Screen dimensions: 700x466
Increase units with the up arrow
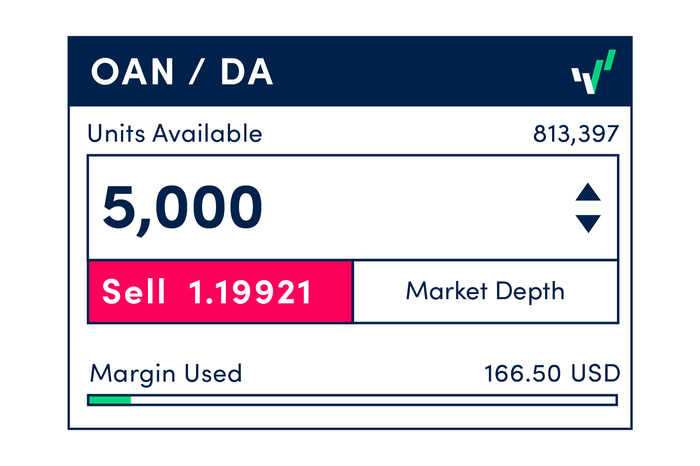(588, 192)
